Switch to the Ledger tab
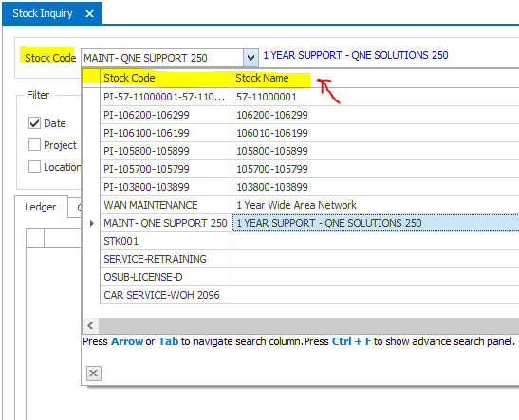 (x=41, y=207)
